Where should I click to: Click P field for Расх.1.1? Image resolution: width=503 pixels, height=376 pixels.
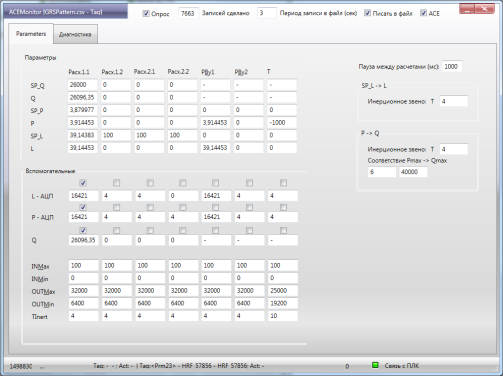point(83,122)
